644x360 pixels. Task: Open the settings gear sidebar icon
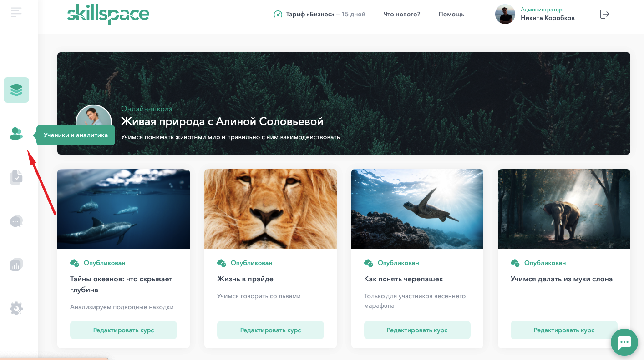click(16, 308)
